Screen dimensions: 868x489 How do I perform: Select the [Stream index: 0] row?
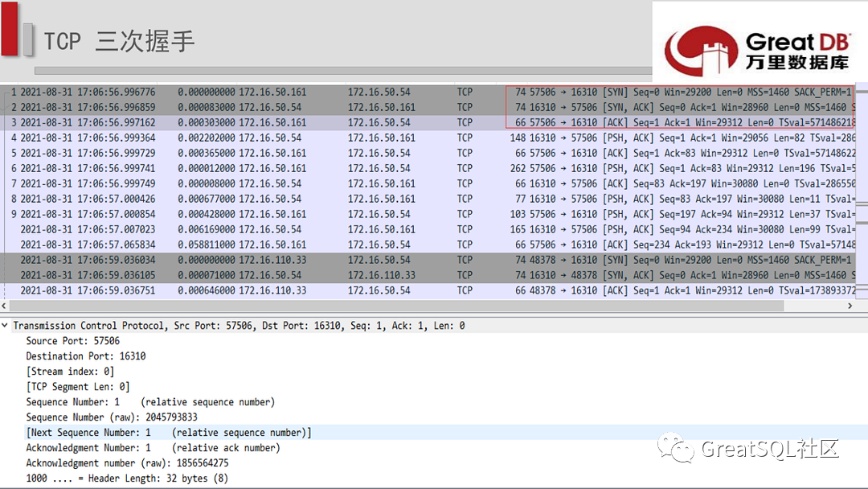pos(70,372)
